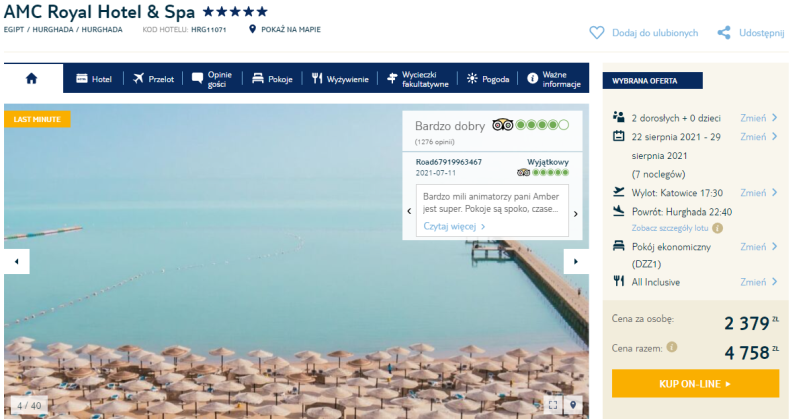Click Zmień for Katowice departure
This screenshot has width=790, height=419.
click(x=759, y=192)
